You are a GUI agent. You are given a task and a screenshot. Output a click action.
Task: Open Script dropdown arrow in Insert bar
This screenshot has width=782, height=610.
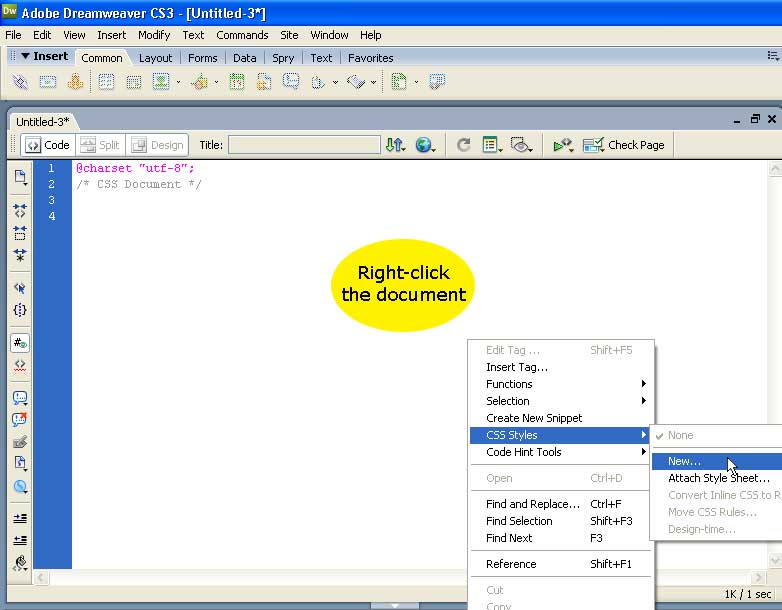[373, 82]
